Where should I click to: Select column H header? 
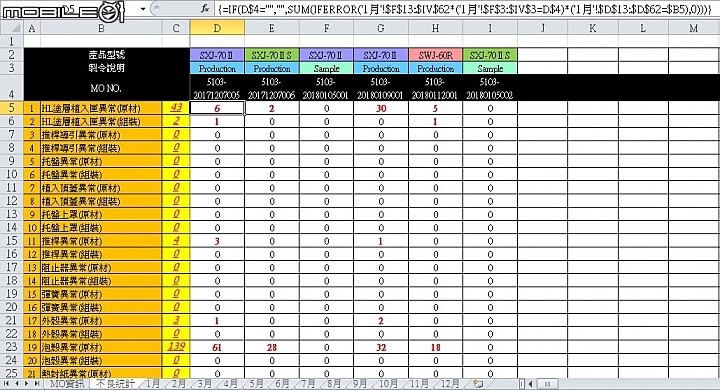coord(435,28)
